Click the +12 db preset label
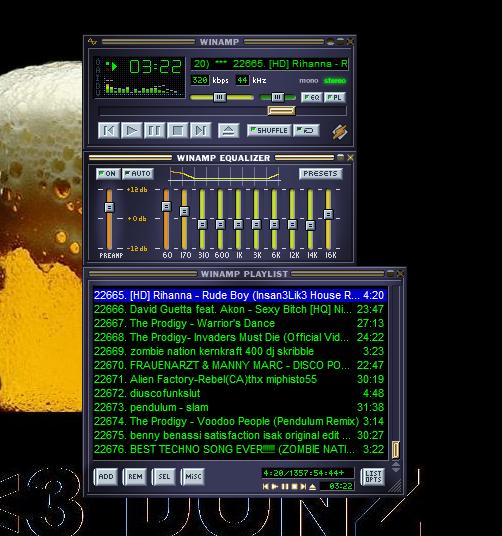Viewport: 502px width, 536px height. (137, 189)
